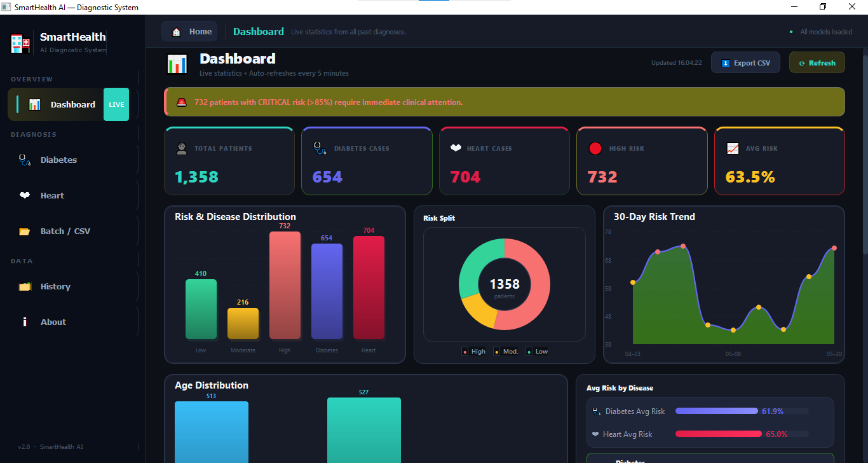Click the Moderate bar labeled 216
Image resolution: width=868 pixels, height=463 pixels.
pos(243,323)
